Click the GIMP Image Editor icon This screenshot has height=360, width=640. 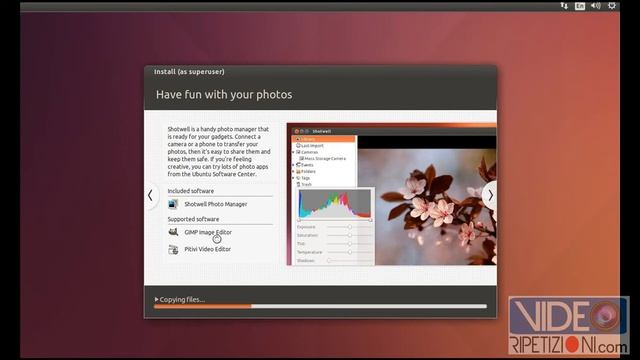pos(173,232)
